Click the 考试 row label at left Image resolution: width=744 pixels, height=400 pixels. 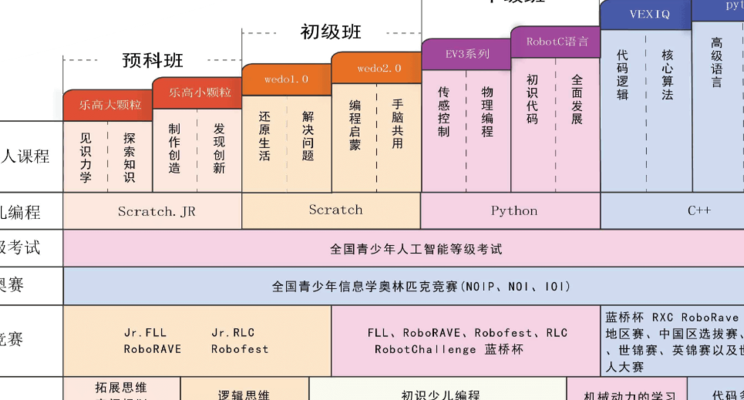pyautogui.click(x=20, y=247)
